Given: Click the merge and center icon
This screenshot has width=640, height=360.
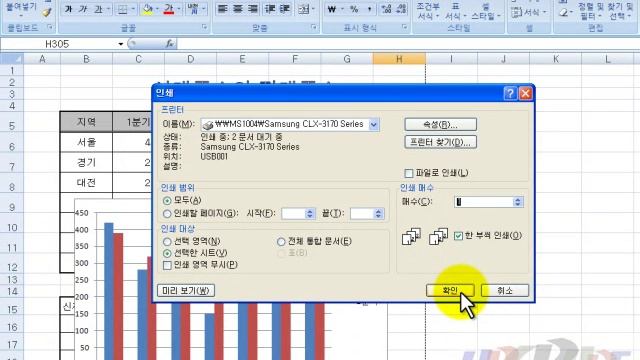Looking at the screenshot, I should click(304, 9).
